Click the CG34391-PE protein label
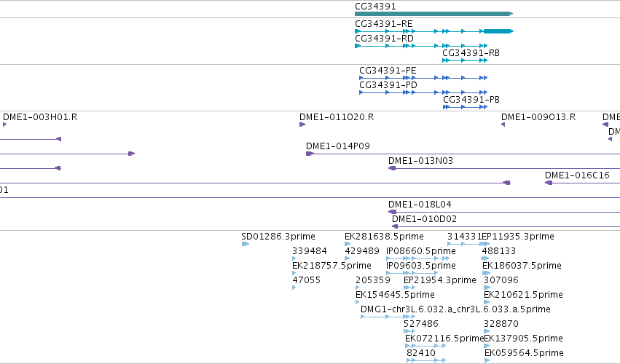The height and width of the screenshot is (364, 620). pyautogui.click(x=388, y=71)
